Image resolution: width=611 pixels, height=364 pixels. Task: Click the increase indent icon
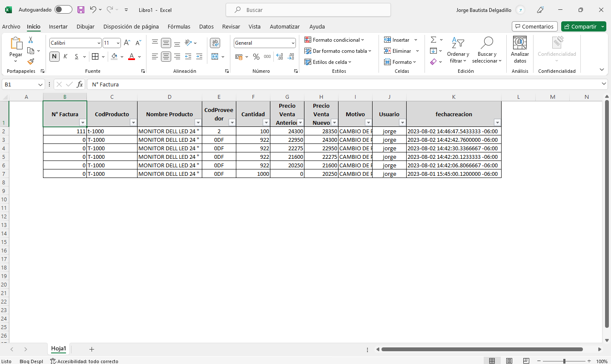pyautogui.click(x=199, y=56)
